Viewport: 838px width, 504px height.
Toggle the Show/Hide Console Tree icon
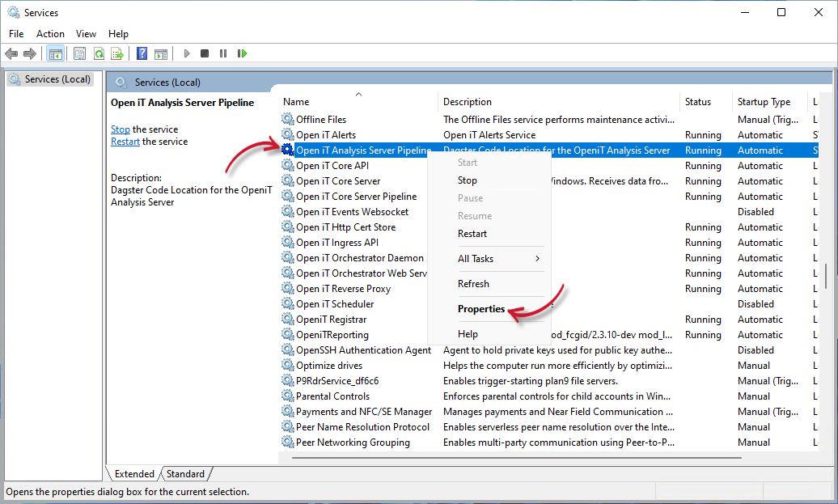click(x=55, y=53)
